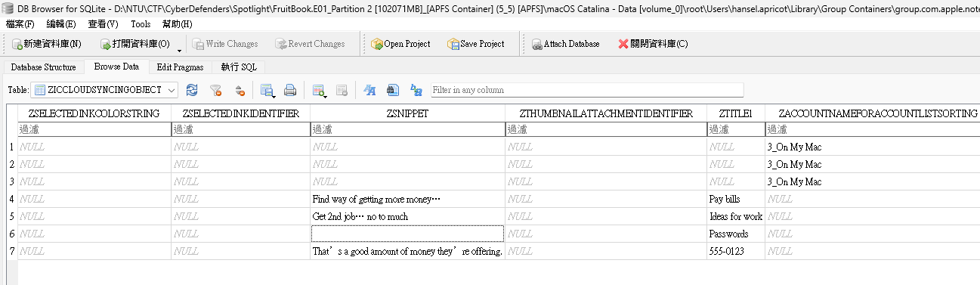Click Open Project button

pos(400,44)
